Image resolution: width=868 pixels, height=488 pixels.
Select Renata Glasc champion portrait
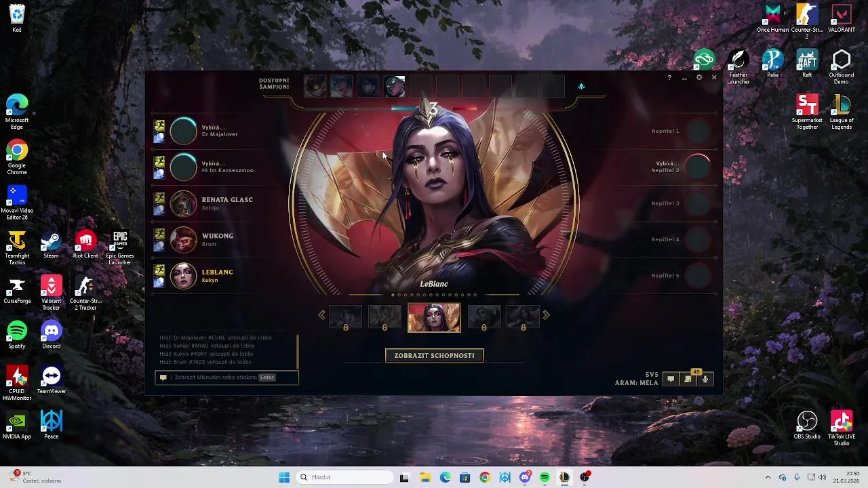click(x=183, y=203)
